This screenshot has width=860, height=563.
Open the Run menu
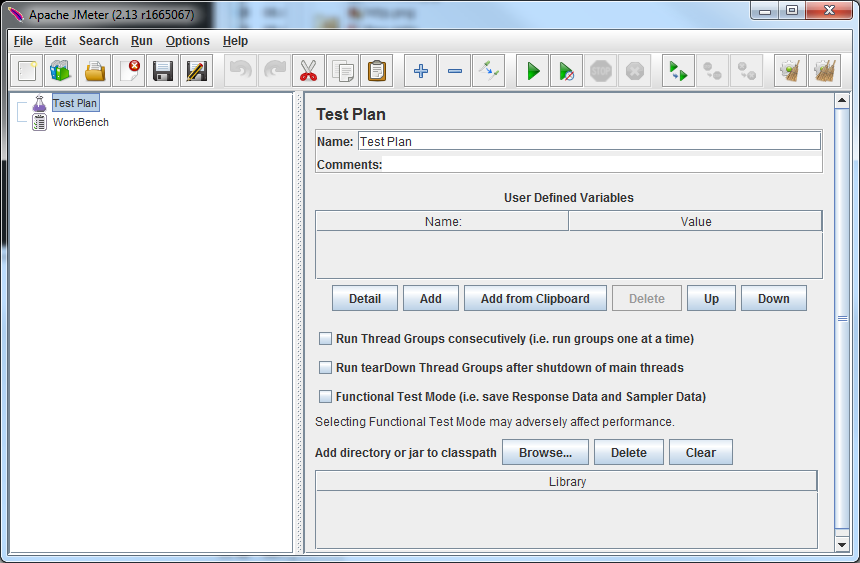click(x=142, y=41)
